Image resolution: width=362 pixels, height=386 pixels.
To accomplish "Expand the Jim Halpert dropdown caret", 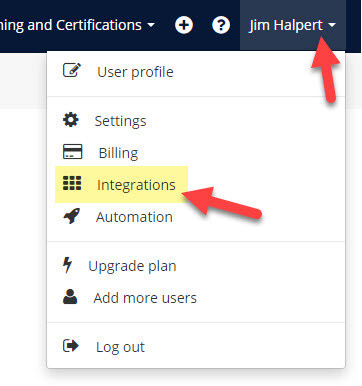I will click(x=332, y=25).
